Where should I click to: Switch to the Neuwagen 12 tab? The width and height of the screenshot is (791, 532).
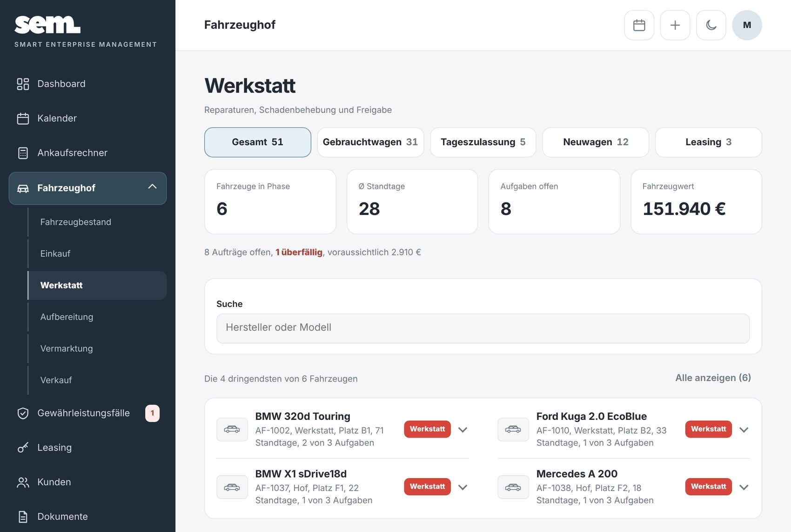596,142
